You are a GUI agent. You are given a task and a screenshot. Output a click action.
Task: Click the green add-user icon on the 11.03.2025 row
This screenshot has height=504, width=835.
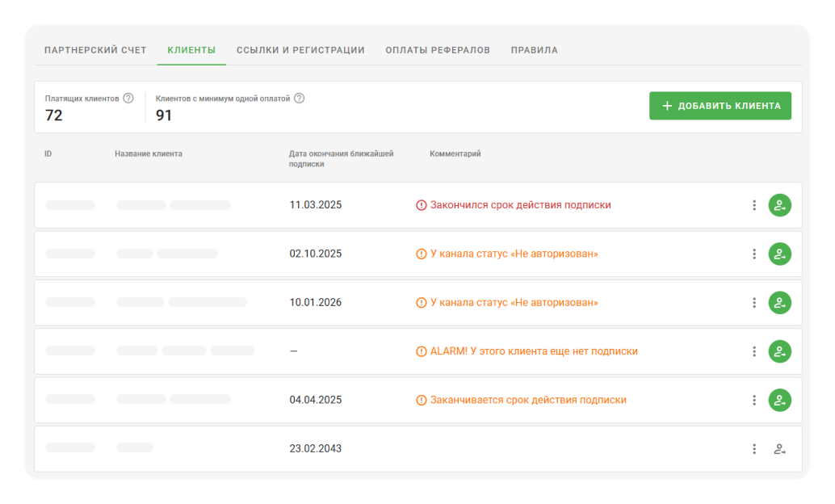point(778,204)
